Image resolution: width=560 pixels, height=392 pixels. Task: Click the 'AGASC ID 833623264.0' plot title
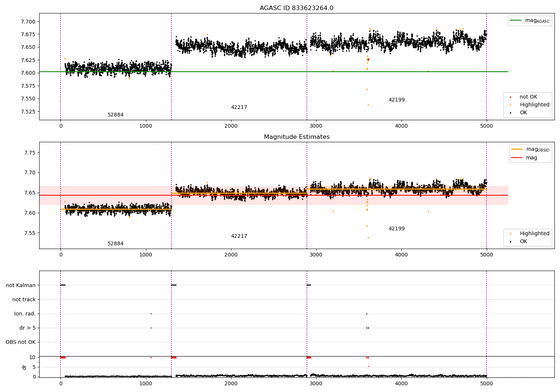click(296, 8)
